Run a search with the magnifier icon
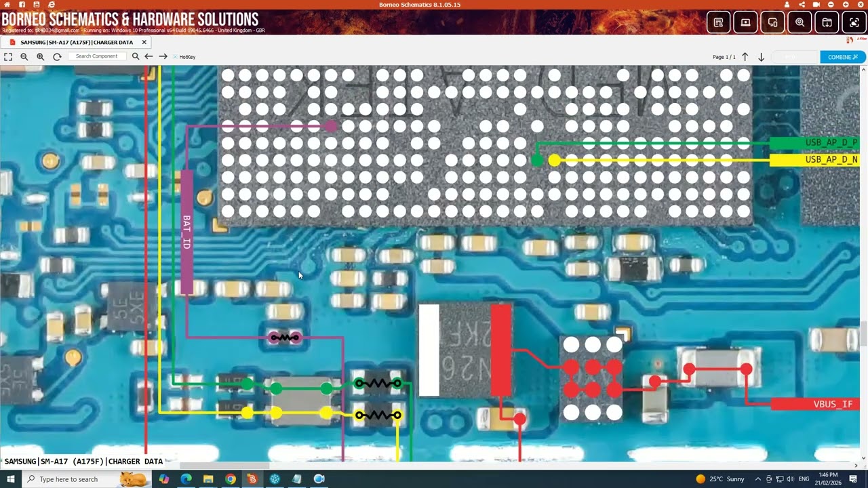 point(136,57)
